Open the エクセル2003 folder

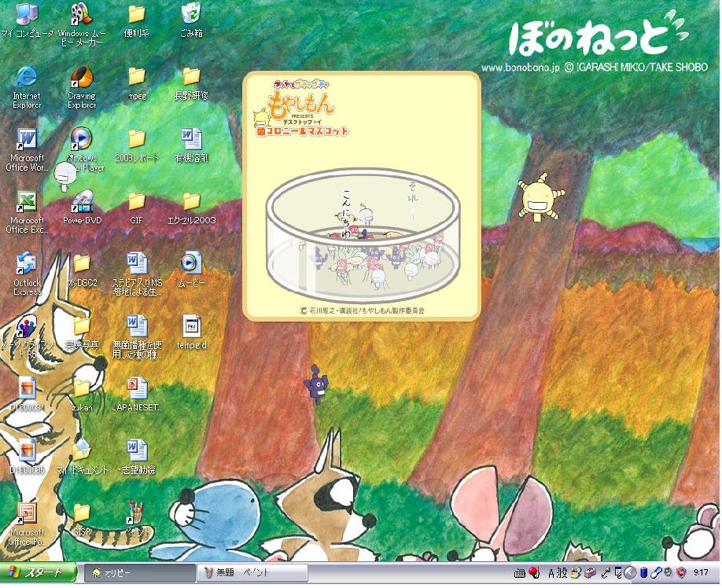(x=191, y=208)
